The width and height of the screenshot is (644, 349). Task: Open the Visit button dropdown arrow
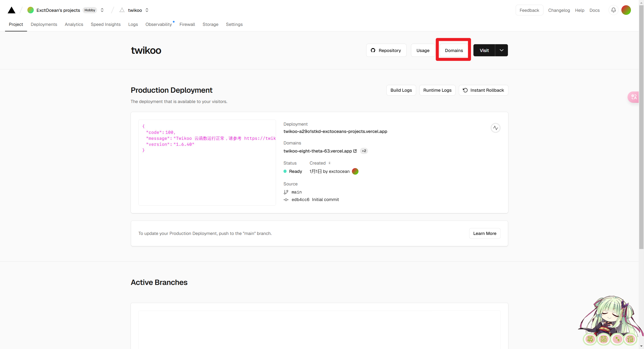[x=501, y=50]
